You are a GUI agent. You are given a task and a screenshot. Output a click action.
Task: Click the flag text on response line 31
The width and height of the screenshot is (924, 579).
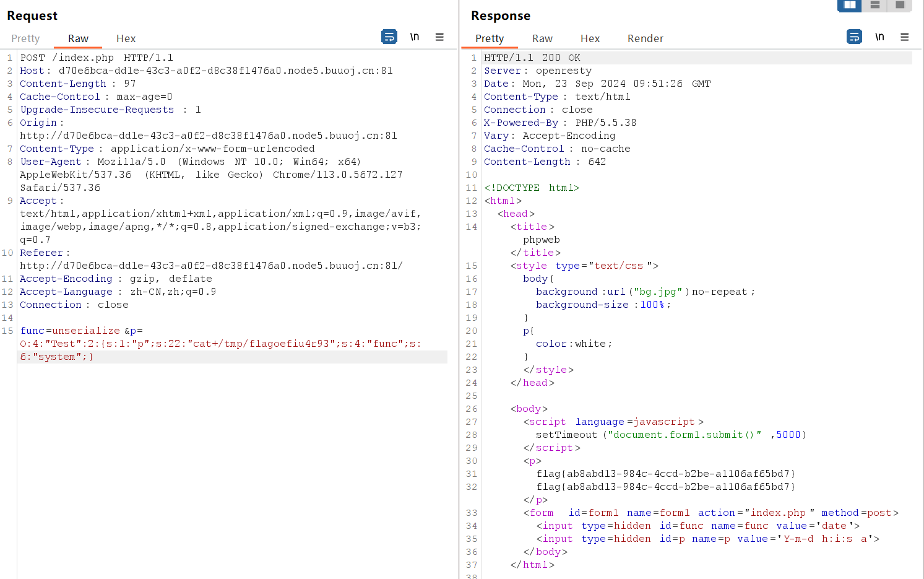(x=666, y=474)
